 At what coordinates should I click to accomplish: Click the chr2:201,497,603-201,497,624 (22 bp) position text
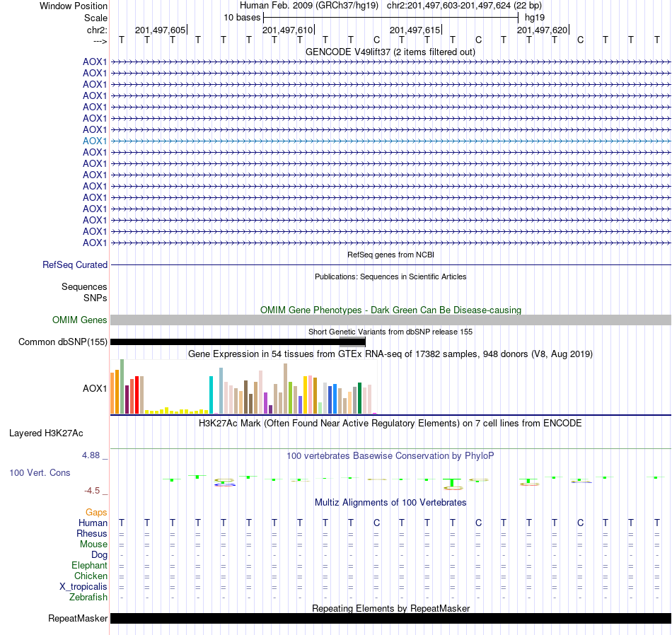tap(464, 6)
